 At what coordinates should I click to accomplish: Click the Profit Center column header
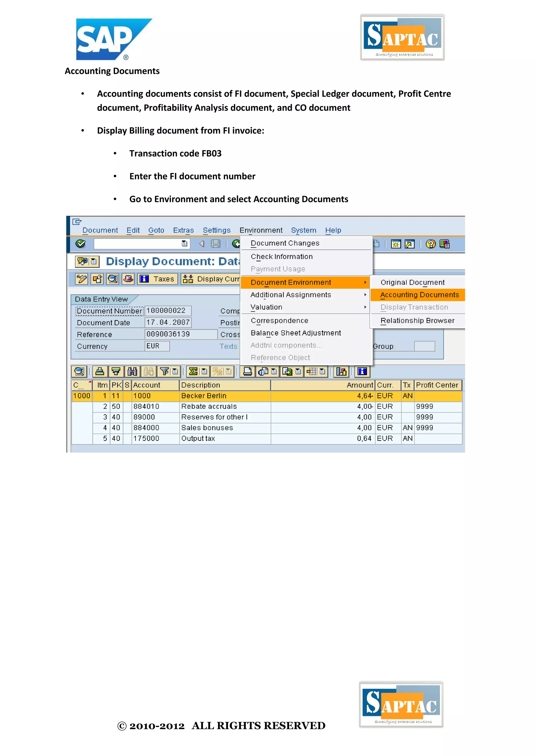[x=438, y=385]
